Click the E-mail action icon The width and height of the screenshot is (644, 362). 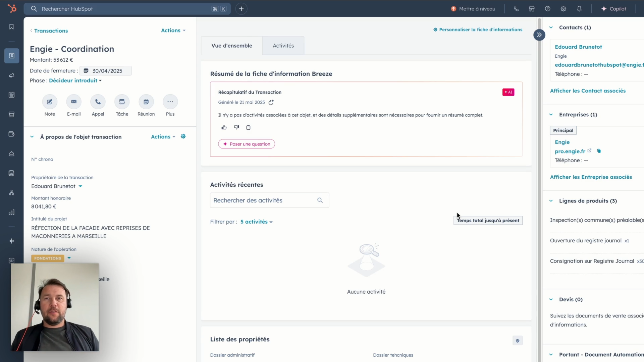(x=74, y=102)
